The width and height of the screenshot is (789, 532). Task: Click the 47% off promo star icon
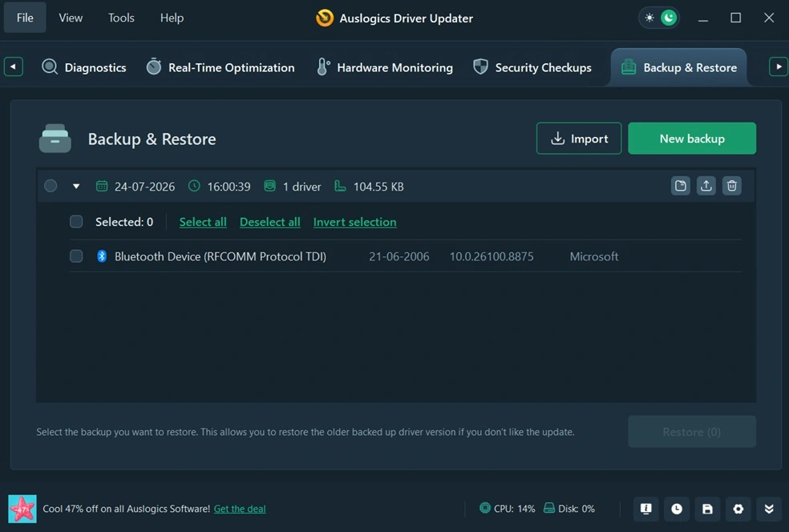[22, 509]
